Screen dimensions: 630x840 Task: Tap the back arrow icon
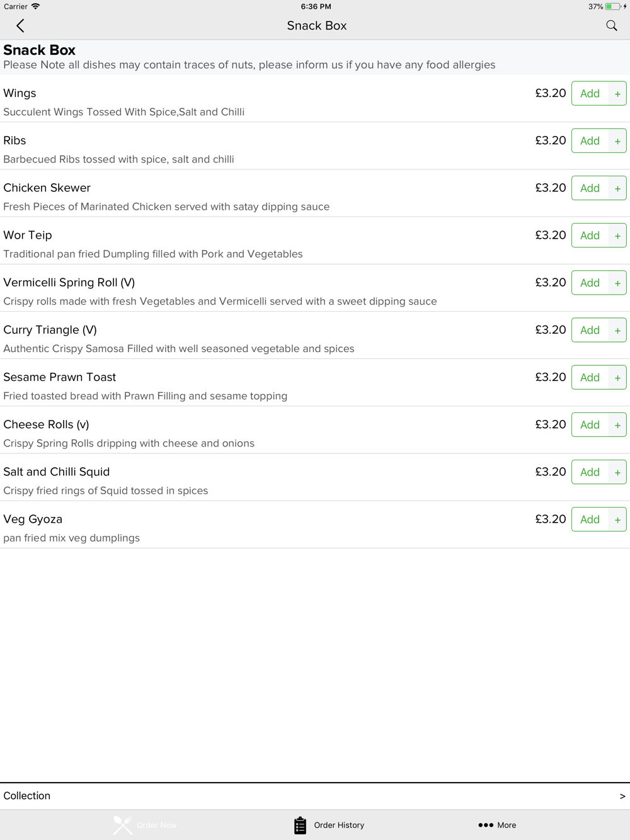20,26
